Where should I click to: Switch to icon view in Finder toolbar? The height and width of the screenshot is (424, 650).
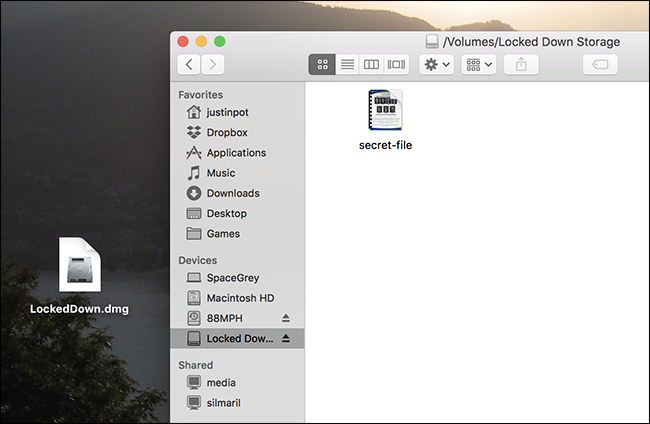tap(322, 64)
